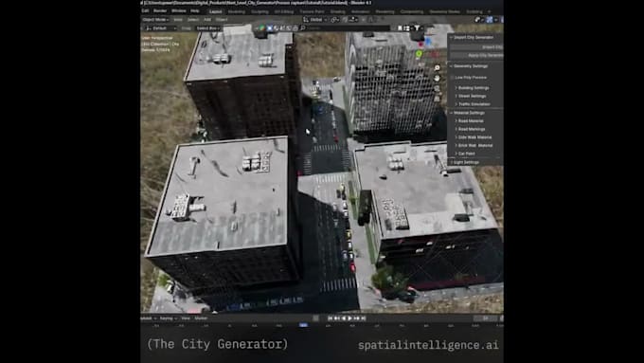
Task: Start playback with the Play button
Action: tap(349, 318)
